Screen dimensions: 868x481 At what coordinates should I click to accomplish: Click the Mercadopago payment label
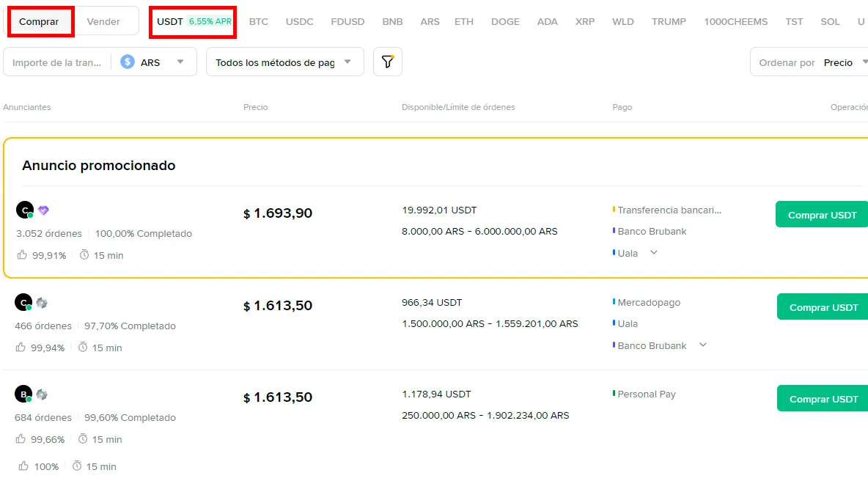pos(649,302)
